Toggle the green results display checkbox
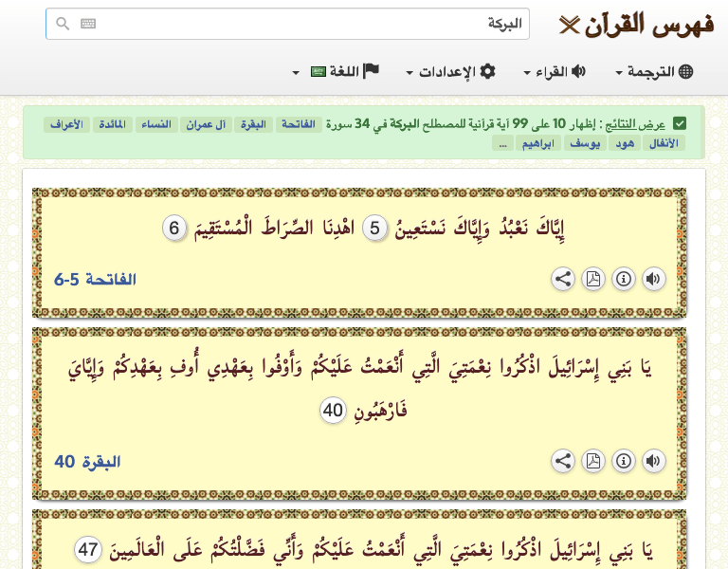Screen dimensions: 728x569 click(x=680, y=123)
